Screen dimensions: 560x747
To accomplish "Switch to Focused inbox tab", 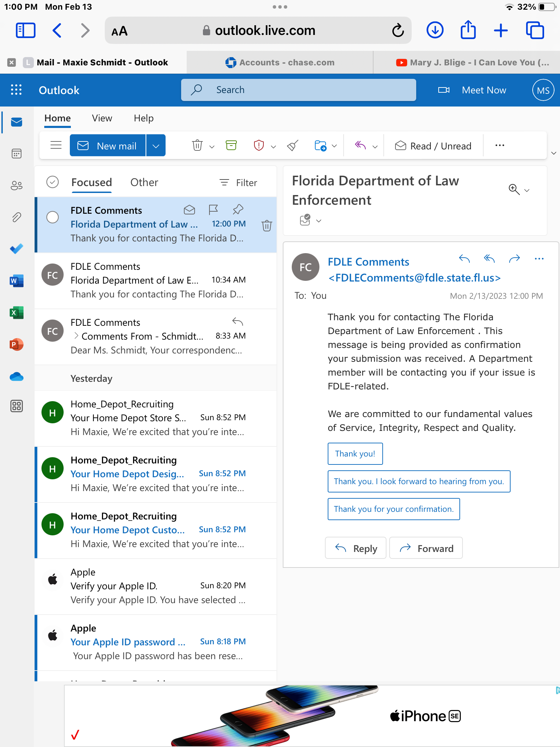I will click(91, 182).
